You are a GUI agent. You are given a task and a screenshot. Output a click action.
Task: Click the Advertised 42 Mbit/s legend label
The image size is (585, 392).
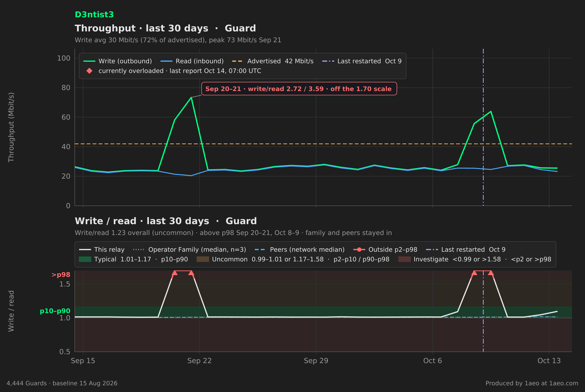[x=280, y=61]
